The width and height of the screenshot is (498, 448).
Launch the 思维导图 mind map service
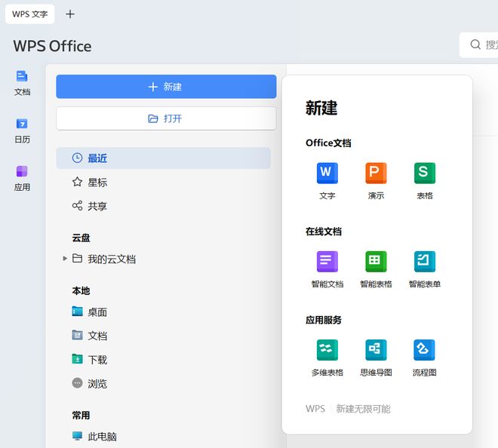pos(376,357)
